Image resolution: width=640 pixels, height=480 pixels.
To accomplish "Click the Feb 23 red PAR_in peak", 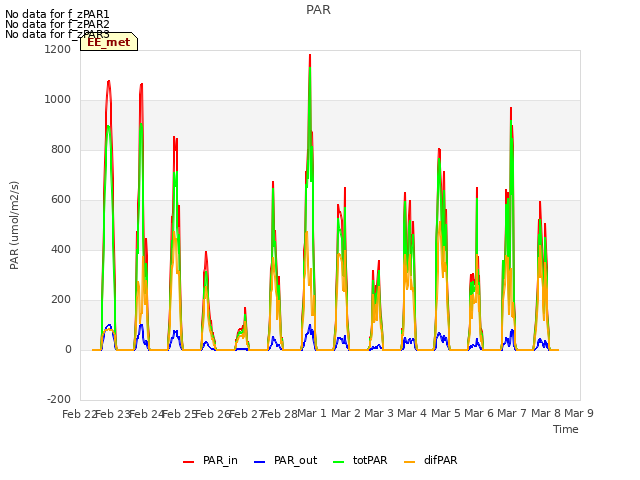I will click(109, 81).
